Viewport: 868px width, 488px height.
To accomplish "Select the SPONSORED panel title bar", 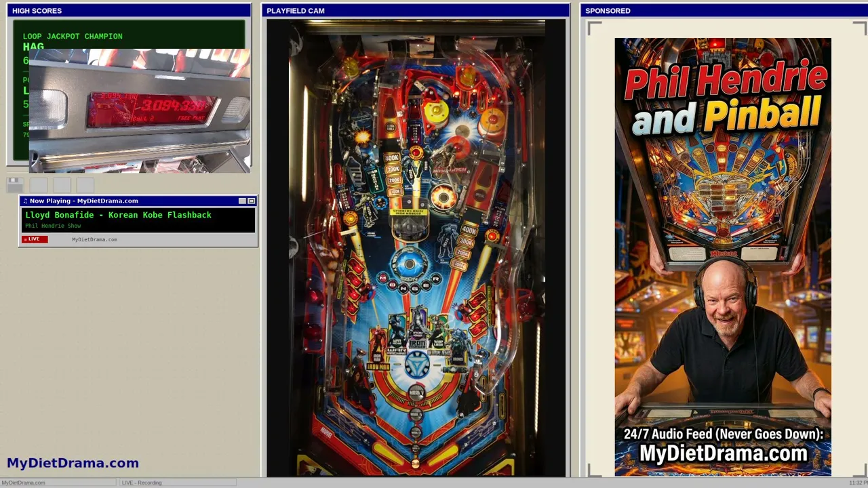I will click(x=724, y=11).
